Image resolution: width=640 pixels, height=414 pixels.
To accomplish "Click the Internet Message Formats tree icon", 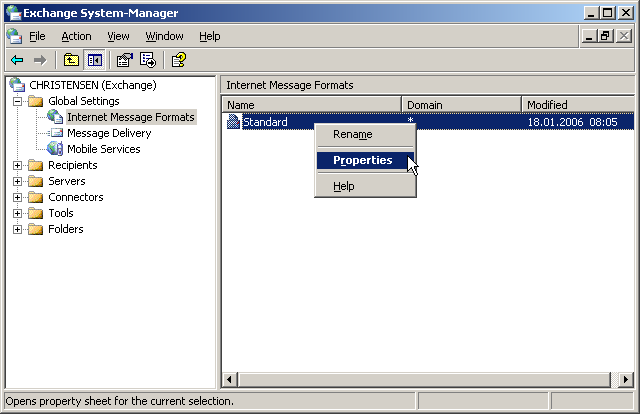I will click(x=55, y=117).
